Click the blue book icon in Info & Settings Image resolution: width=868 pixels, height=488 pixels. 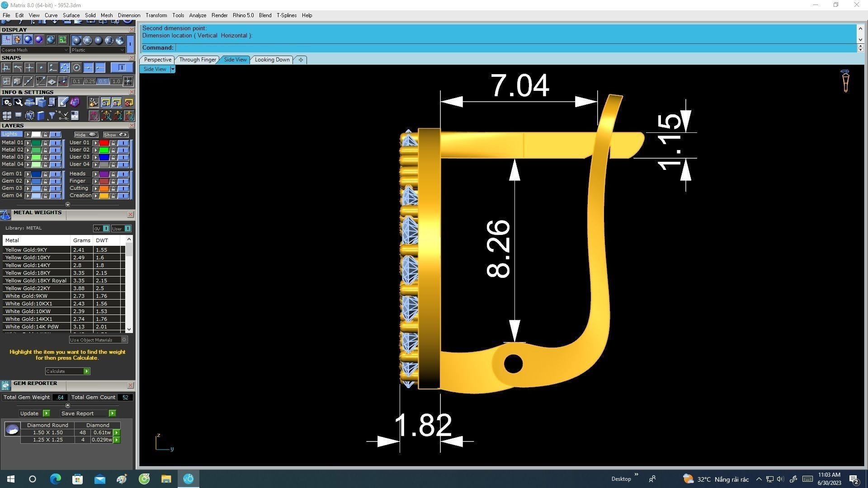[x=41, y=116]
